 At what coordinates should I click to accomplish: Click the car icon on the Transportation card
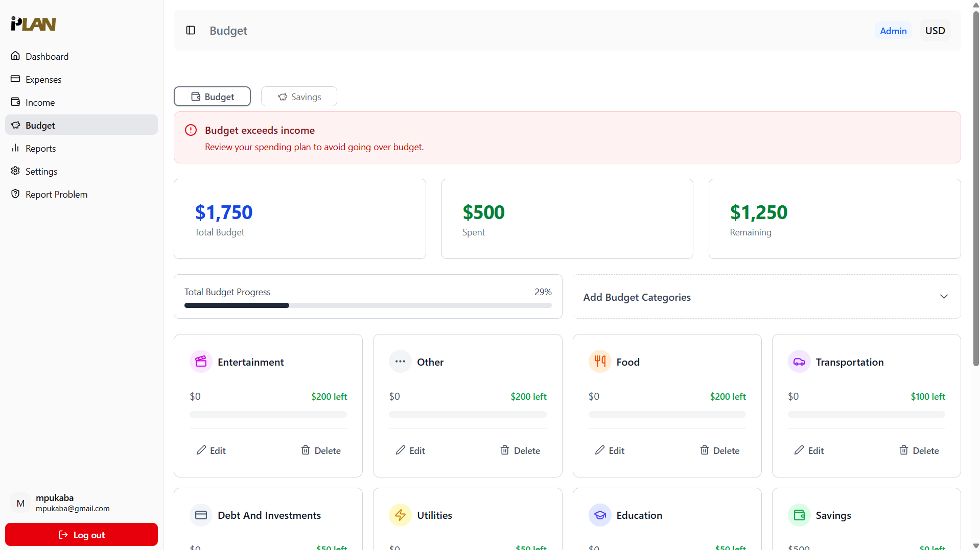coord(799,361)
